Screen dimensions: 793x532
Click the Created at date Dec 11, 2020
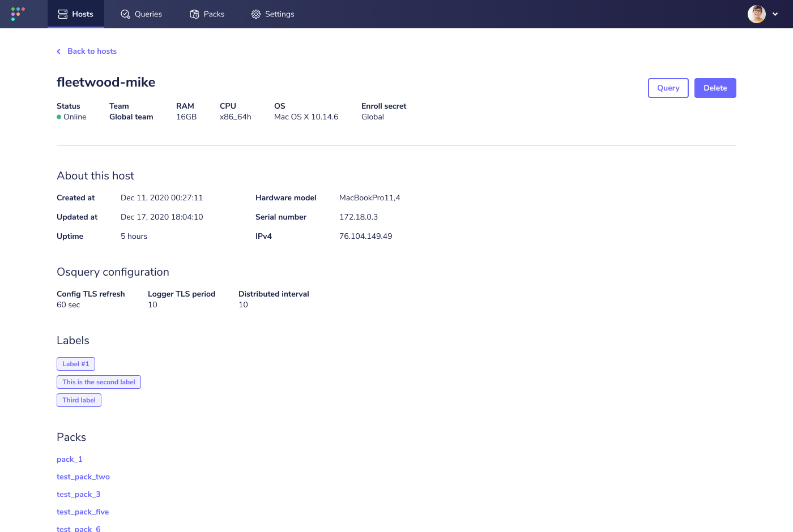pos(162,198)
